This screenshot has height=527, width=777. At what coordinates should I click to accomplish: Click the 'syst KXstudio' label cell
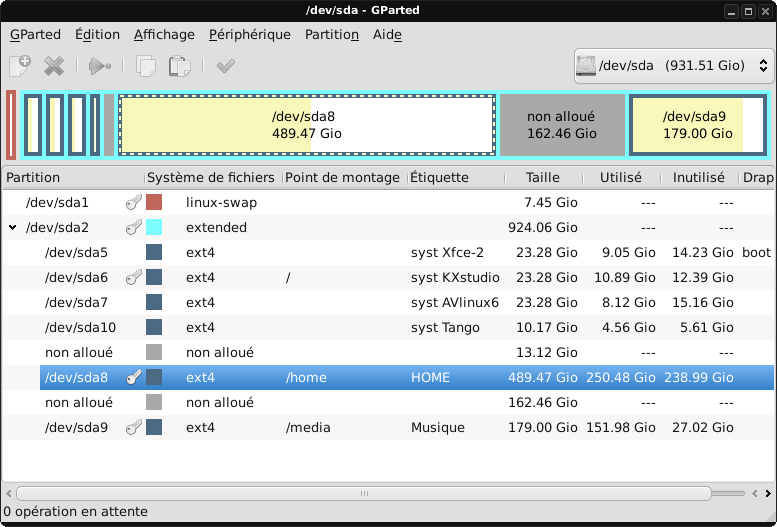pos(455,277)
